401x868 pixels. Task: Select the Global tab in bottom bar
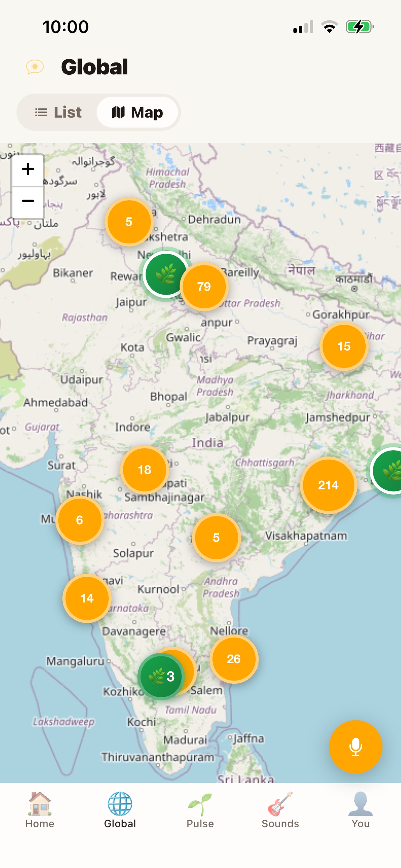coord(120,810)
